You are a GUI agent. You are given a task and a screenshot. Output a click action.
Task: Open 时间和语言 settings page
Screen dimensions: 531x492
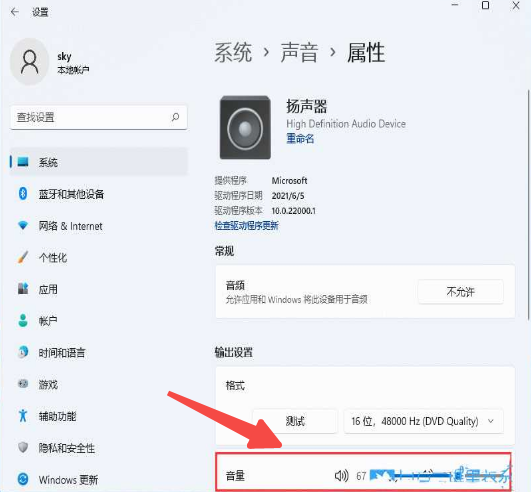99,352
